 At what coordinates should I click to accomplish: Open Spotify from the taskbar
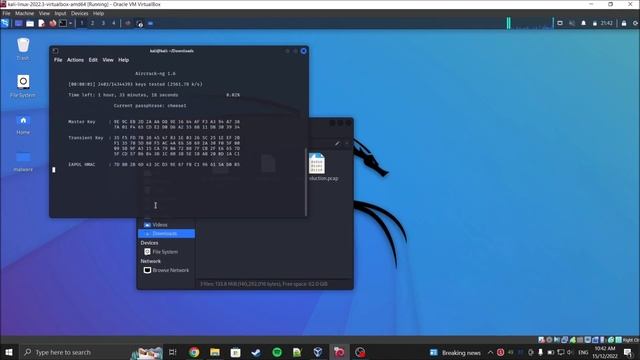pos(277,352)
